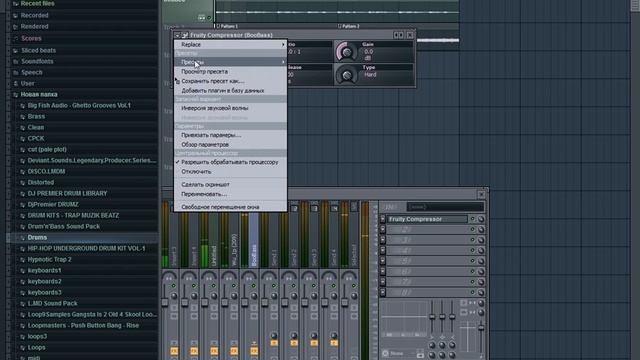Mute the Send 3 mixer track LED

pos(313,286)
